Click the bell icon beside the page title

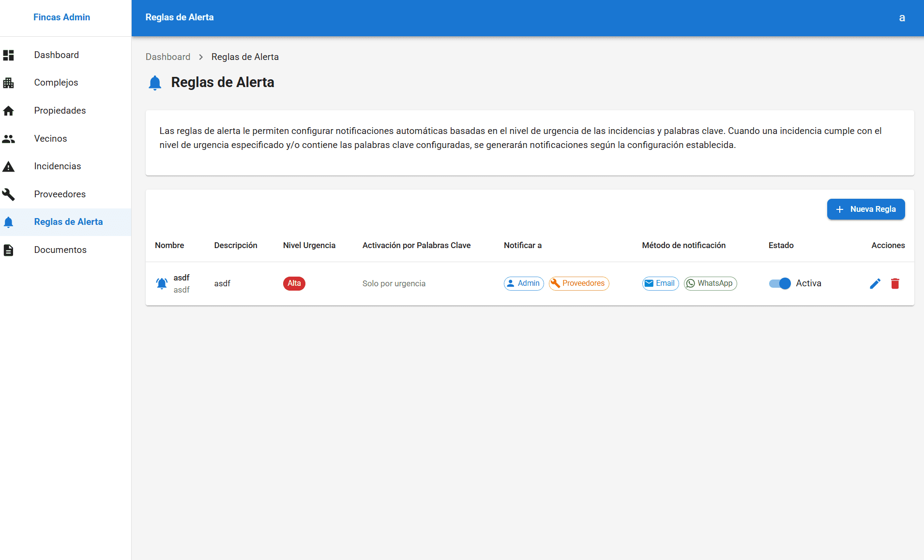(x=155, y=83)
